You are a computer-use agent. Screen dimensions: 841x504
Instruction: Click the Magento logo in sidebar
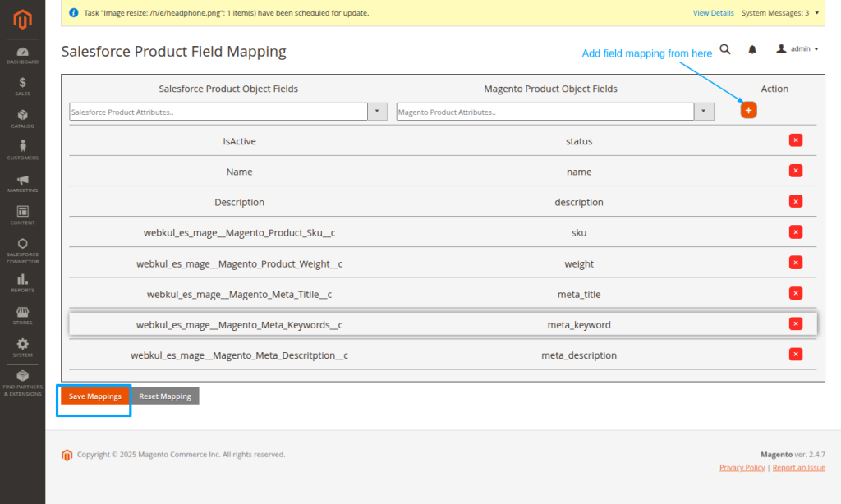click(22, 20)
